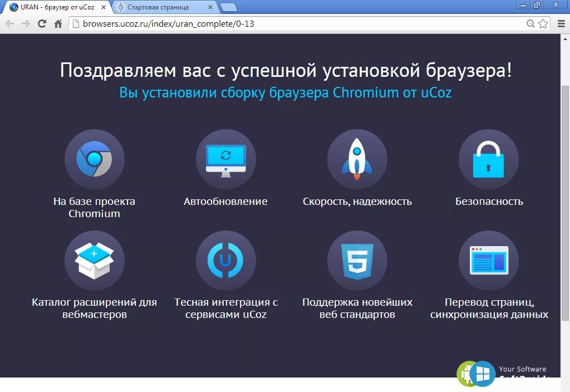
Task: Click the subtitle Вы установили сборку браузера Chromium
Action: pyautogui.click(x=286, y=93)
